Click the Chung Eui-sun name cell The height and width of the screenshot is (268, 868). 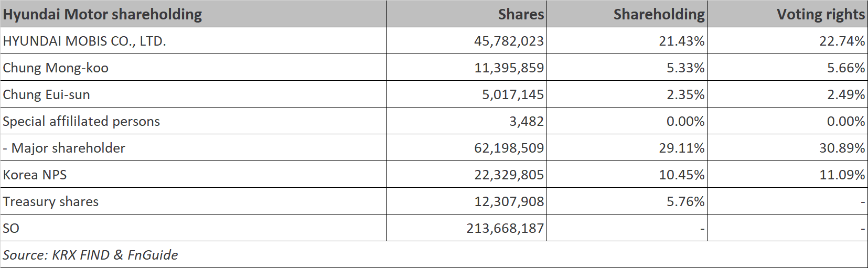pos(46,94)
